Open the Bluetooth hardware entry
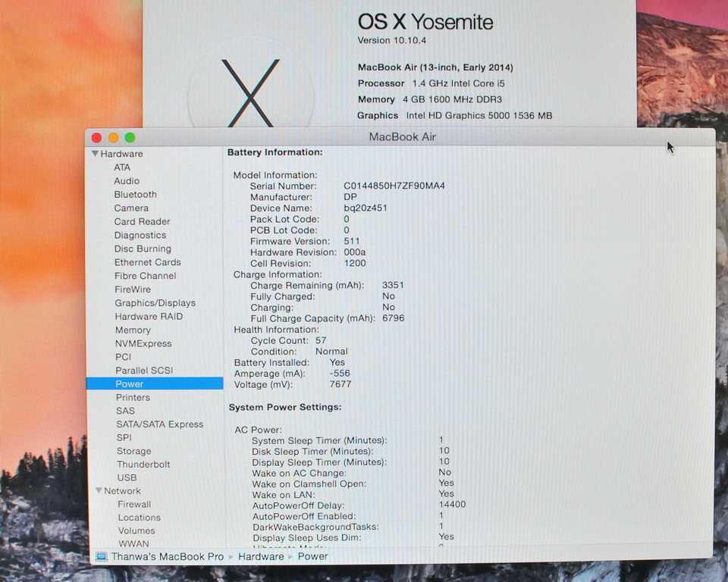Image resolution: width=728 pixels, height=582 pixels. [136, 194]
